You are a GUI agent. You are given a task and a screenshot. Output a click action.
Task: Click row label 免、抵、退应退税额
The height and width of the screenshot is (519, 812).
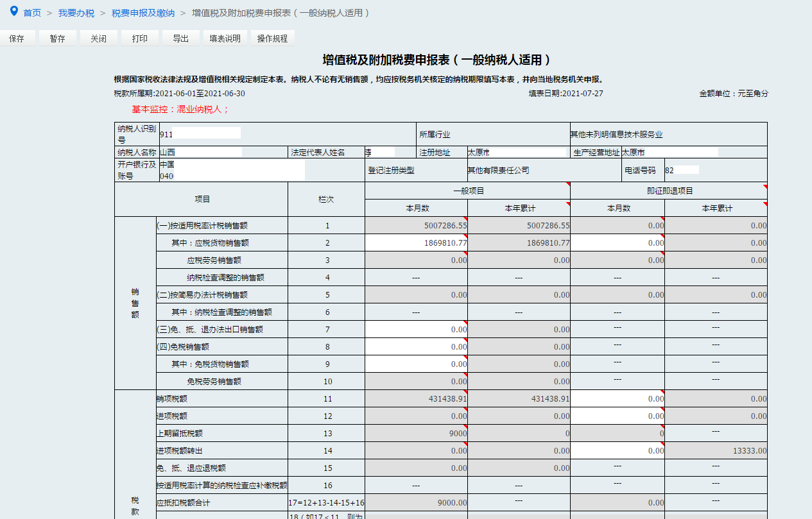click(191, 468)
